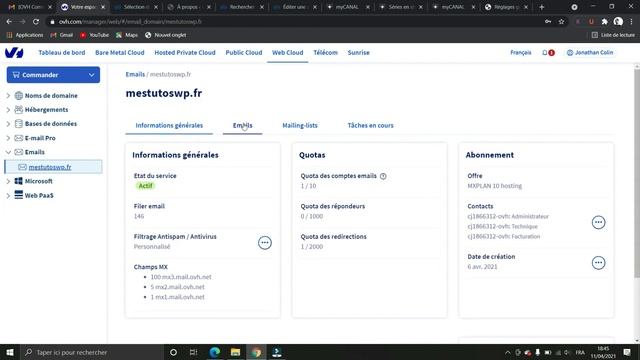Switch to the Mailing-lists tab
Image resolution: width=640 pixels, height=360 pixels.
point(300,125)
